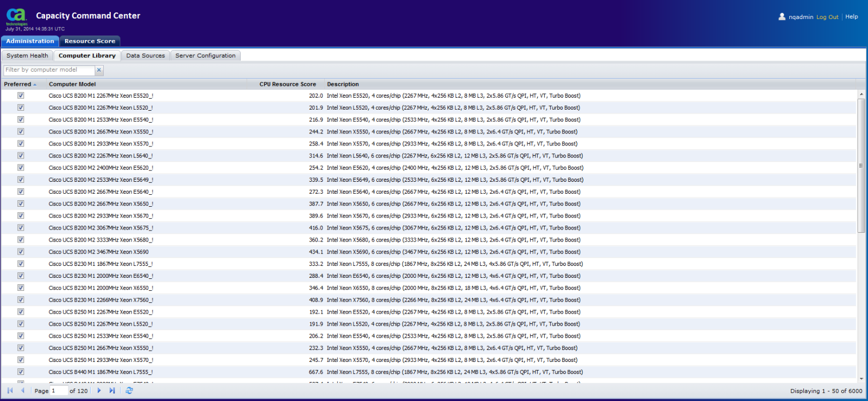
Task: Click the CA Technologies logo
Action: click(x=16, y=17)
